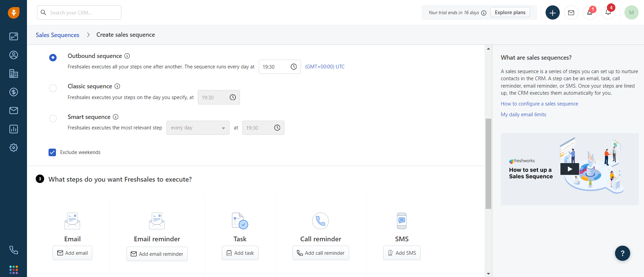Image resolution: width=644 pixels, height=277 pixels.
Task: Click the Explore plans button
Action: pos(510,12)
